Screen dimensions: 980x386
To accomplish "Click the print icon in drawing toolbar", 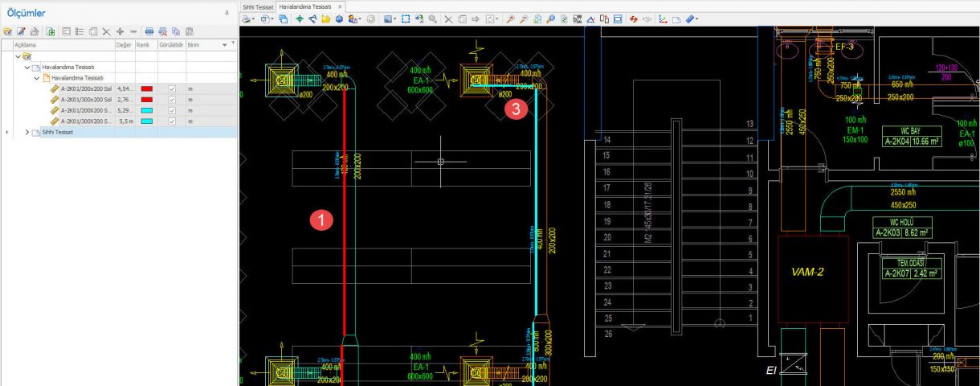I will 247,18.
